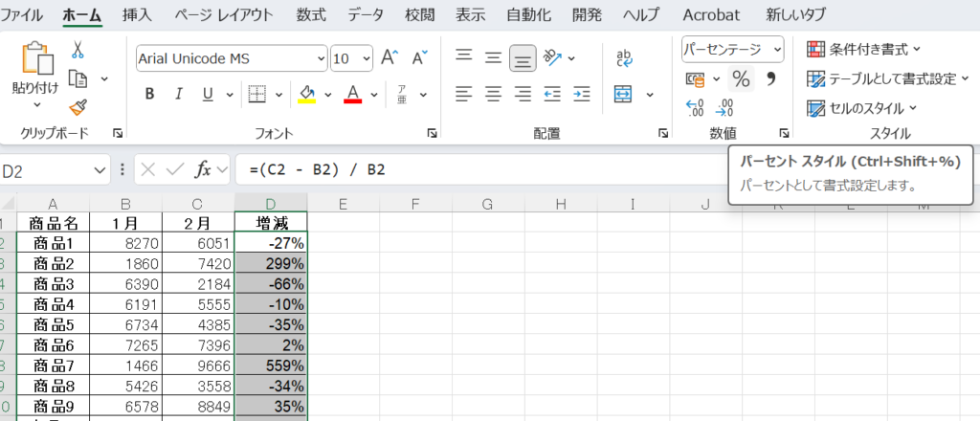Open accounting format dropdown arrow
The width and height of the screenshot is (980, 421).
point(716,79)
